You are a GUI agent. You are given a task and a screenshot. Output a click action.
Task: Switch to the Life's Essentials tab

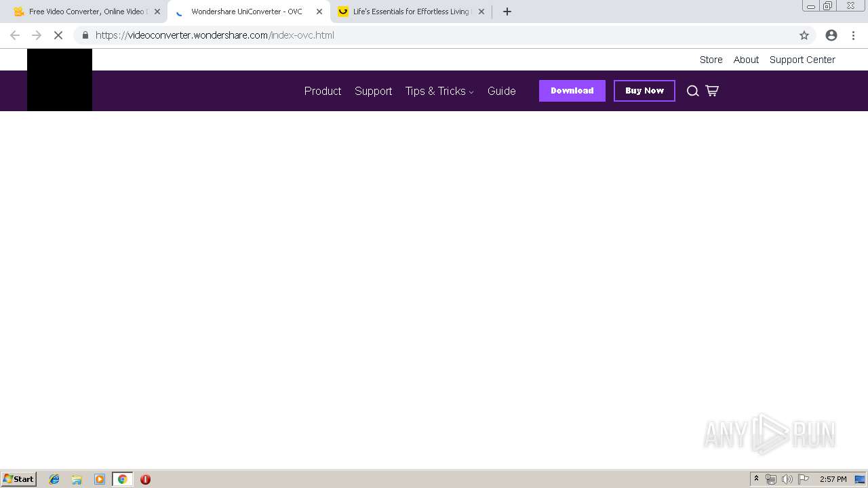tap(410, 12)
